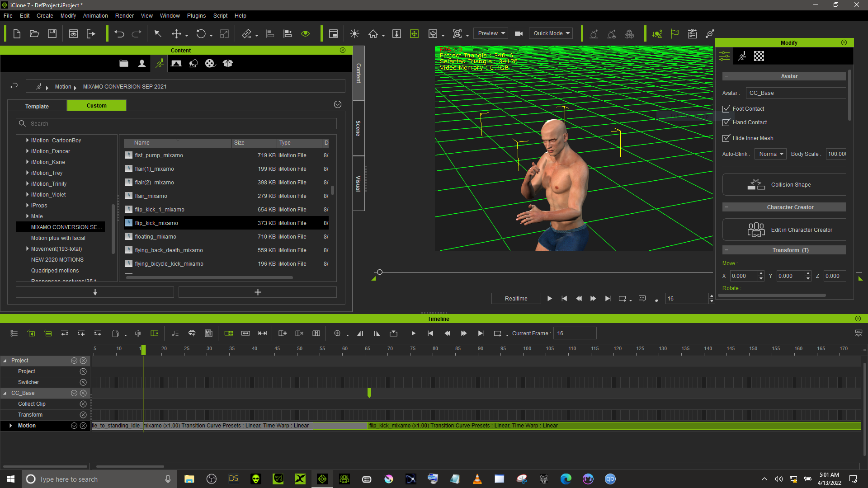
Task: Click Edit in Character Creator button
Action: 784,230
